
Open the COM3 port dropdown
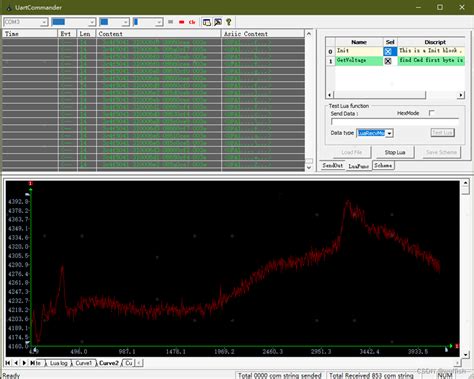tap(44, 22)
